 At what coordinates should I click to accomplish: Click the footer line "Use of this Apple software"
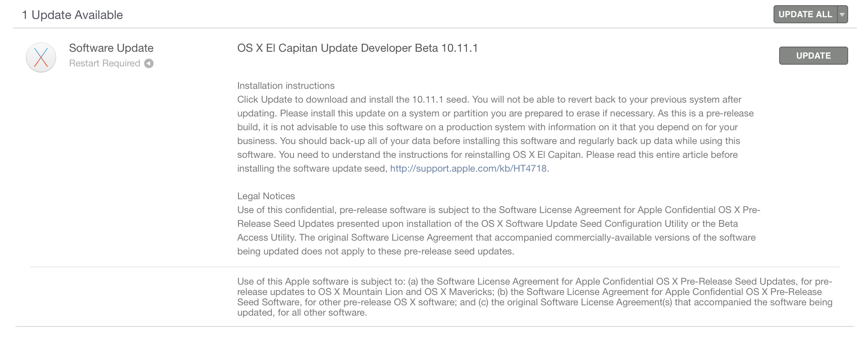[x=535, y=282]
